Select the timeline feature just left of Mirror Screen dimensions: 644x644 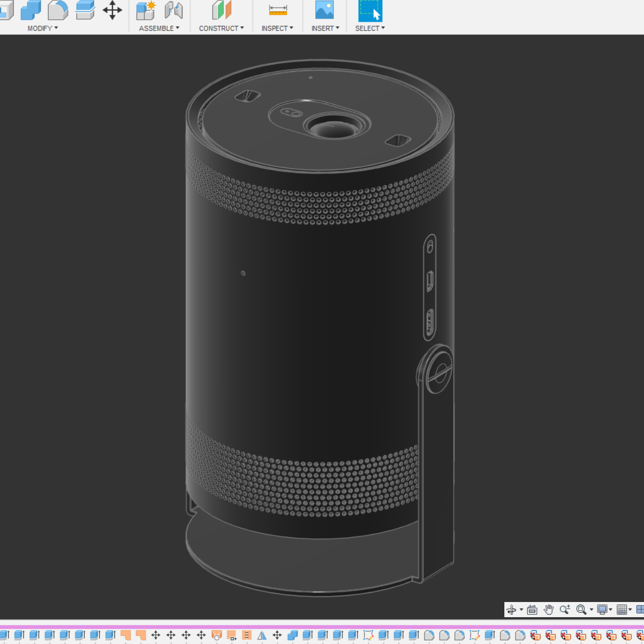tap(247, 635)
